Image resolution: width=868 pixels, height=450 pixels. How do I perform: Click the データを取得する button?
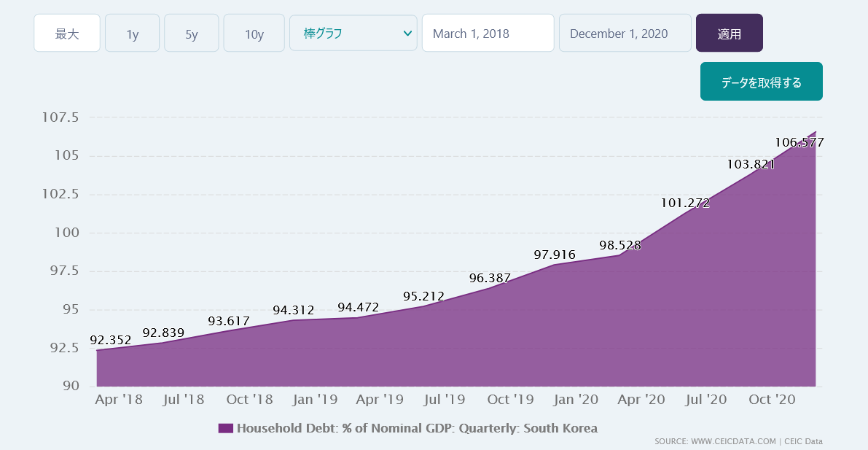pyautogui.click(x=761, y=82)
